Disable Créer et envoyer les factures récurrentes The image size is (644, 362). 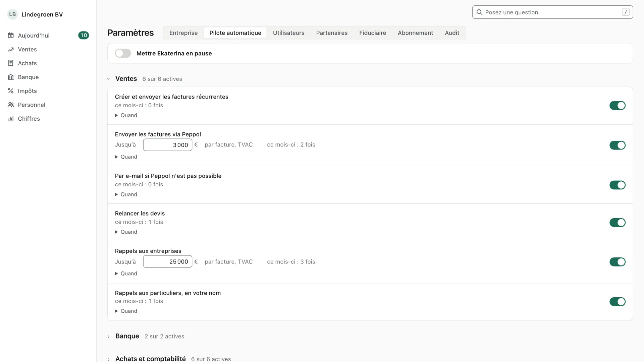click(618, 106)
